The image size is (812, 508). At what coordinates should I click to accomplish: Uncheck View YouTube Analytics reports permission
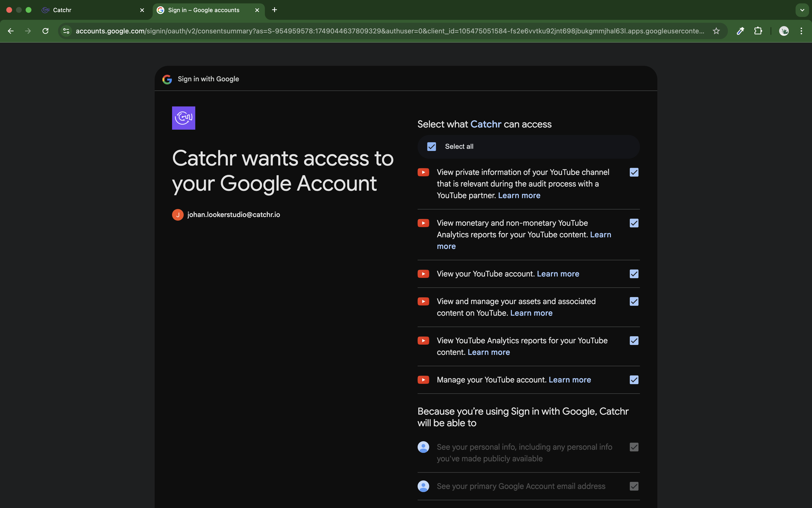pos(634,341)
